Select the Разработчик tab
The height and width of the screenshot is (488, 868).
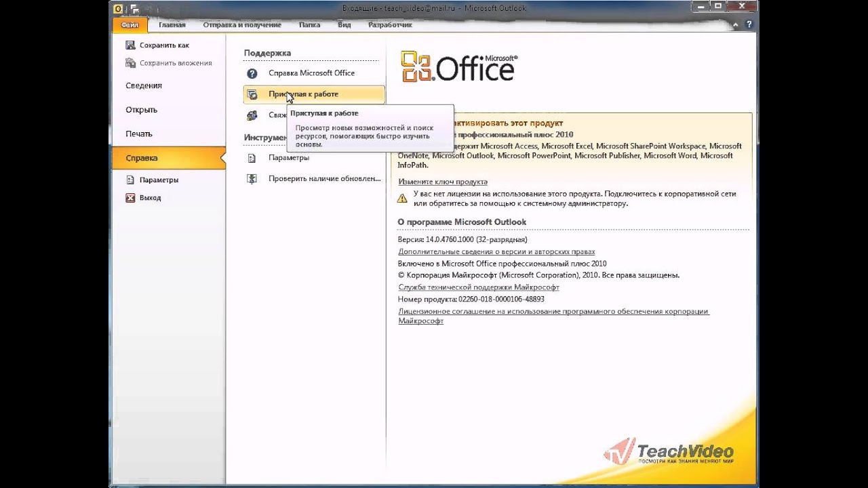390,25
